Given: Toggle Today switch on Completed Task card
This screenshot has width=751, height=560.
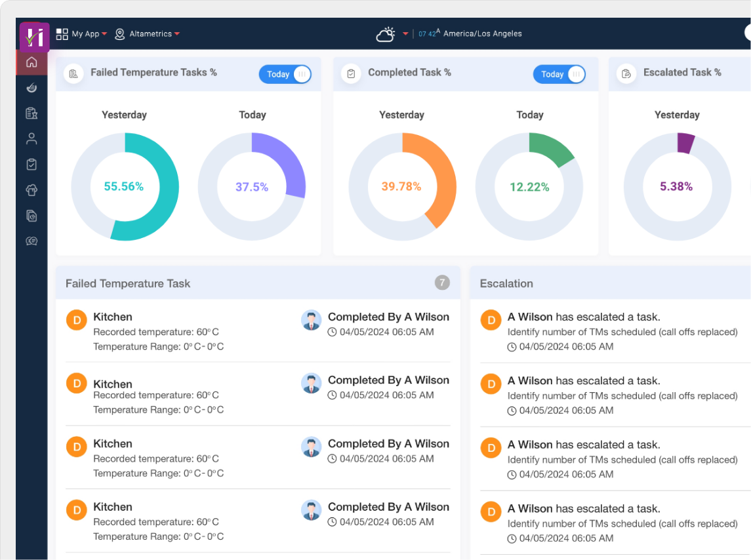Looking at the screenshot, I should click(x=559, y=74).
